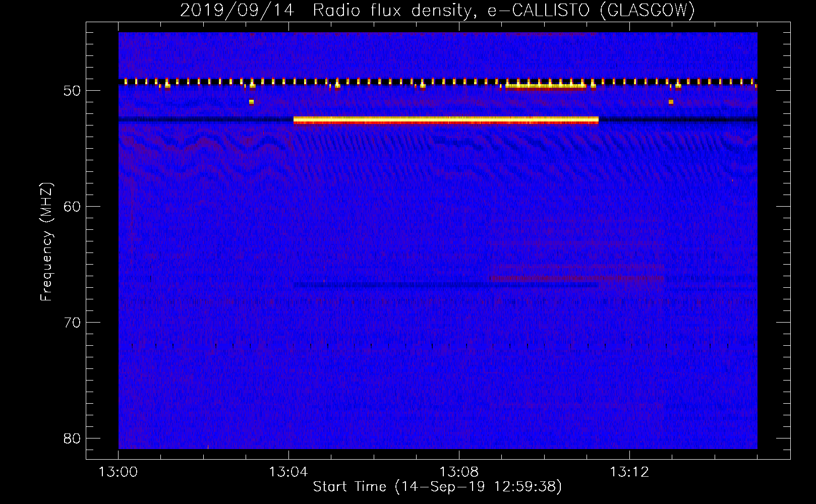Click the Start Time (14-Sep-19 12:59:38) axis label

click(x=437, y=487)
